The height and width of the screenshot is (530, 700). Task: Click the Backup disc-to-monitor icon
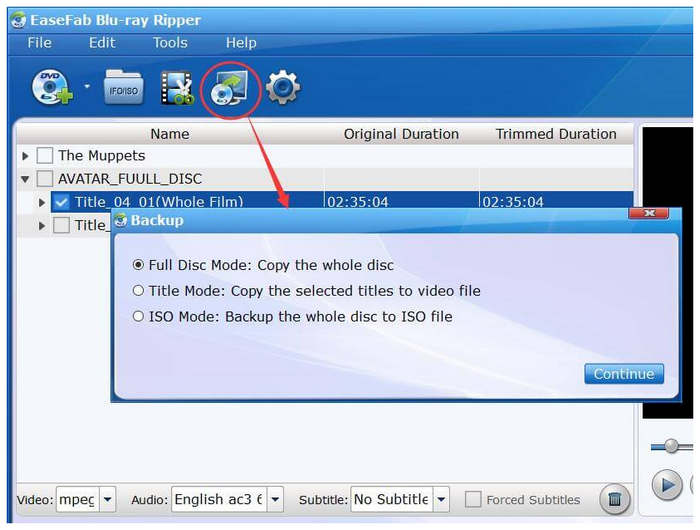point(229,88)
